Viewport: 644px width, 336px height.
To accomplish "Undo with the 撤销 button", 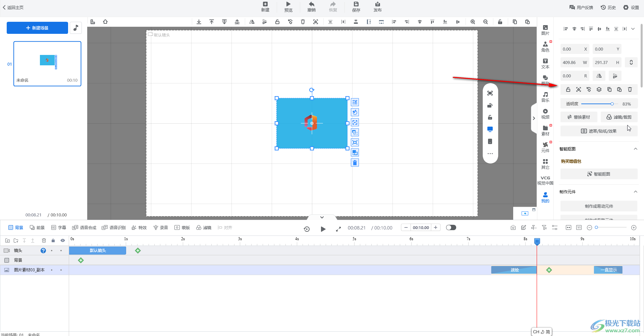I will pos(311,7).
